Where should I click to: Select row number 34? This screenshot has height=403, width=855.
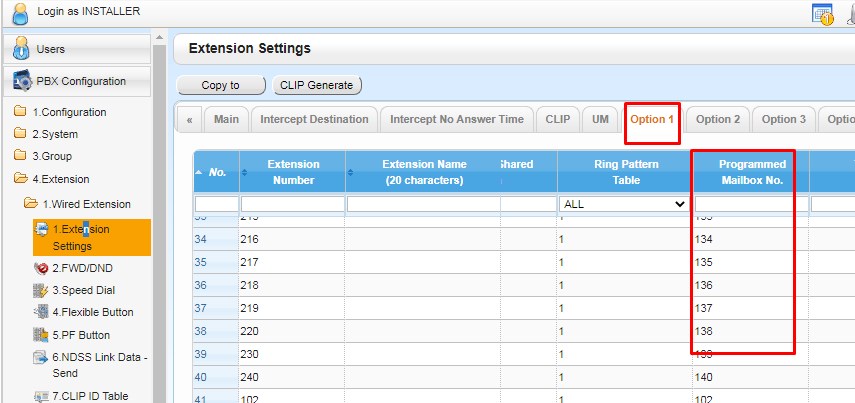216,239
